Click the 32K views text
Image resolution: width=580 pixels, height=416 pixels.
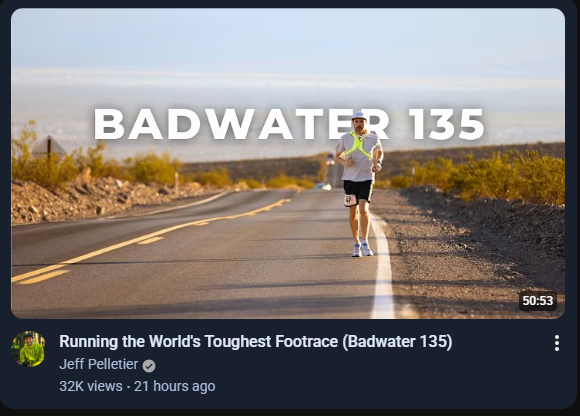(x=91, y=386)
